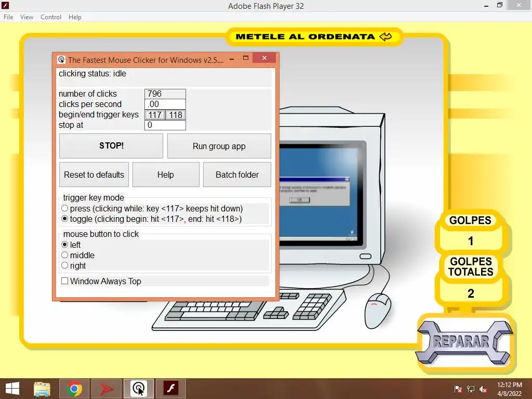Open the Action Center flag tray icon
The image size is (532, 399).
click(458, 389)
